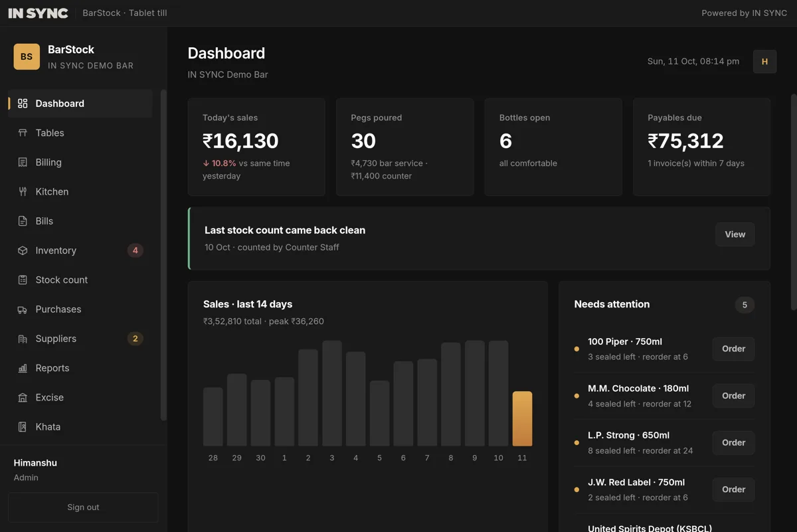Click the Purchases truck icon
This screenshot has height=532, width=797.
(23, 310)
